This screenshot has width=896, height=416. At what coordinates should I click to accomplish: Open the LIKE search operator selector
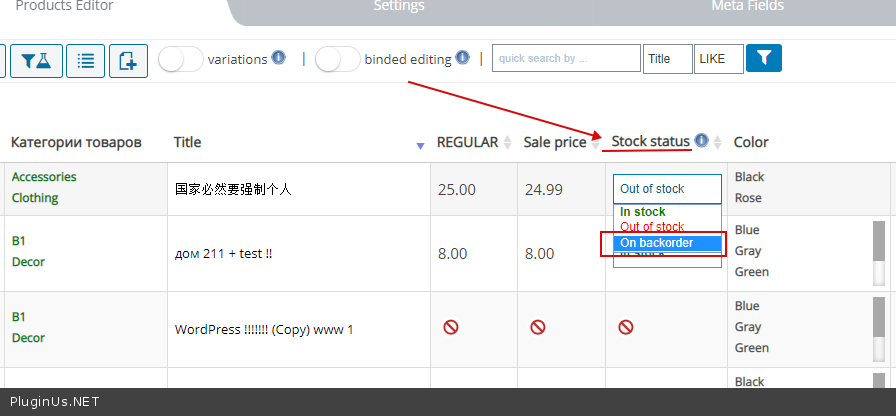coord(719,59)
